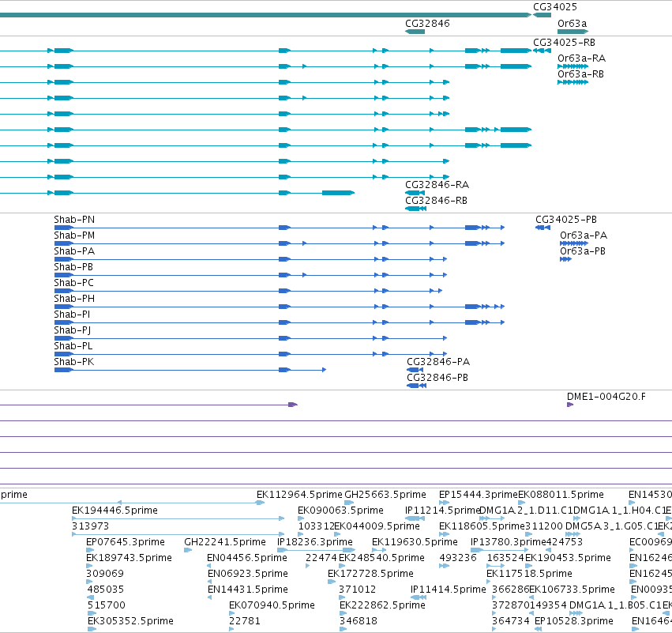Screen dimensions: 672x633
Task: Click the CG32846 gene feature bar
Action: pyautogui.click(x=415, y=32)
